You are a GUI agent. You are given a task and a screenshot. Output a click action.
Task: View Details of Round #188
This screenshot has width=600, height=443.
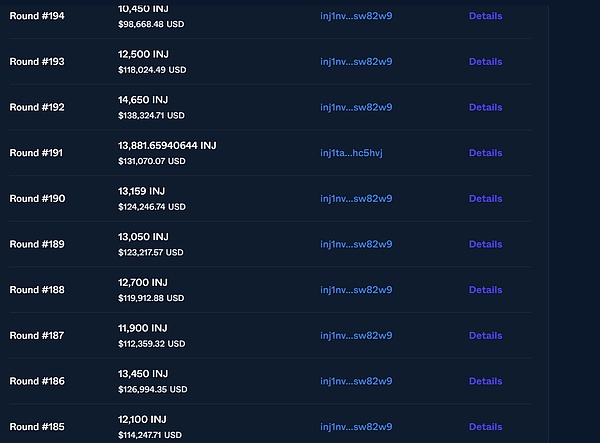[x=485, y=290]
